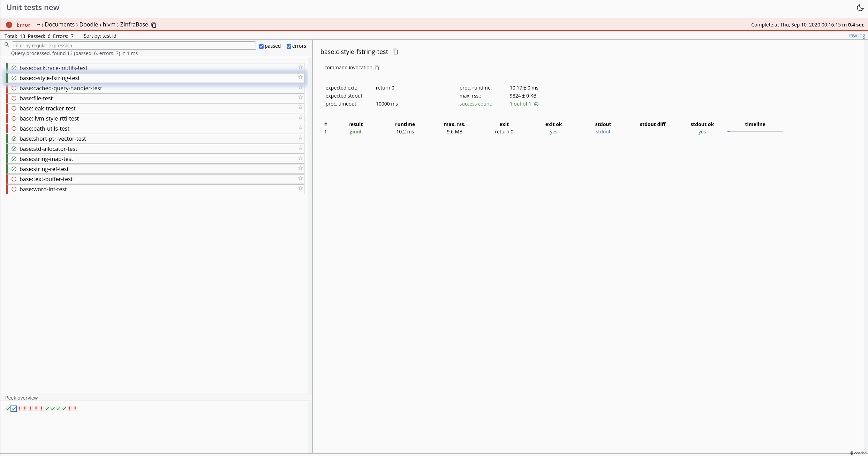The width and height of the screenshot is (868, 456).
Task: Toggle the passed checkbox
Action: point(261,46)
